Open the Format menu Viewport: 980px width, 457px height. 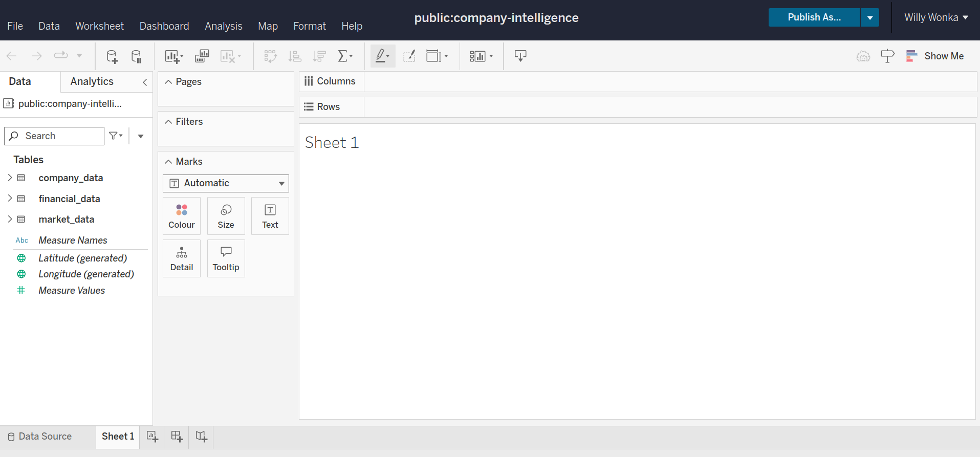[x=310, y=26]
